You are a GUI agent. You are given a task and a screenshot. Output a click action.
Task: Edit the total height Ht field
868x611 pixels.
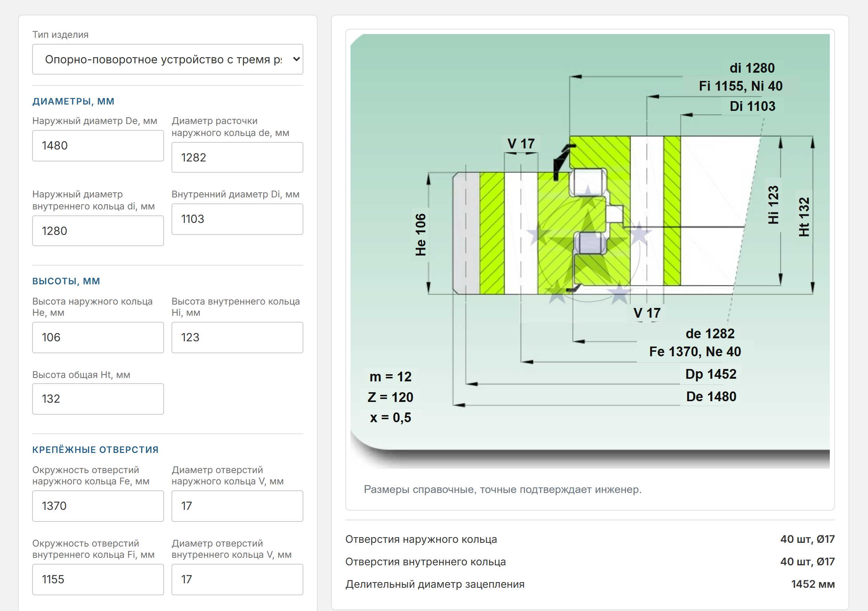[98, 399]
